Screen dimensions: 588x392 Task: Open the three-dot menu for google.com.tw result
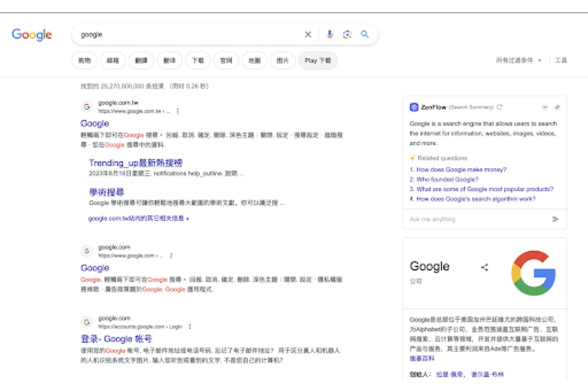tap(178, 111)
